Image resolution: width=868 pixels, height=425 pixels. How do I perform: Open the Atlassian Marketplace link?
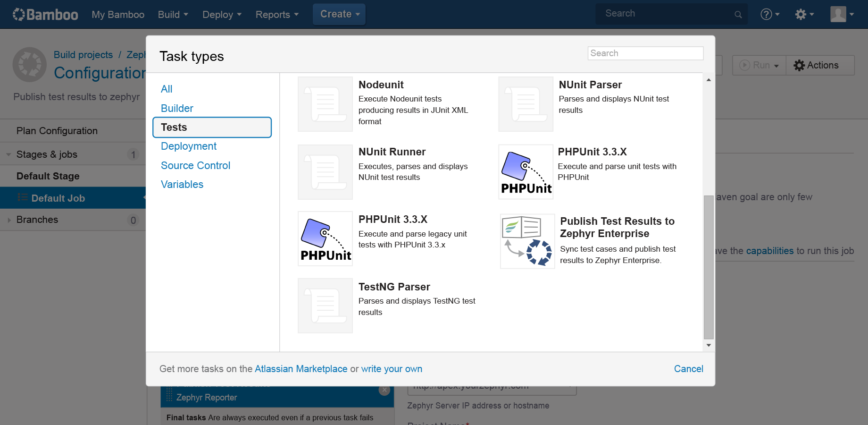[x=301, y=369]
